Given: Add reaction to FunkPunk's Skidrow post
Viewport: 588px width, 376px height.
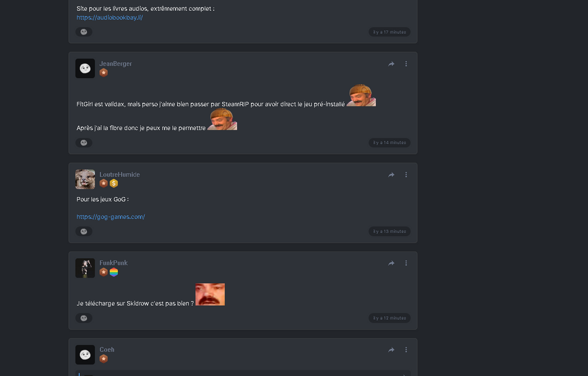Looking at the screenshot, I should [84, 318].
